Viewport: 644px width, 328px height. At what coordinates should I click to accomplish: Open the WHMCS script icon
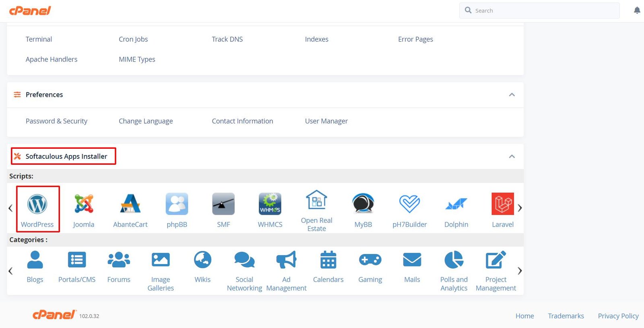coord(270,204)
